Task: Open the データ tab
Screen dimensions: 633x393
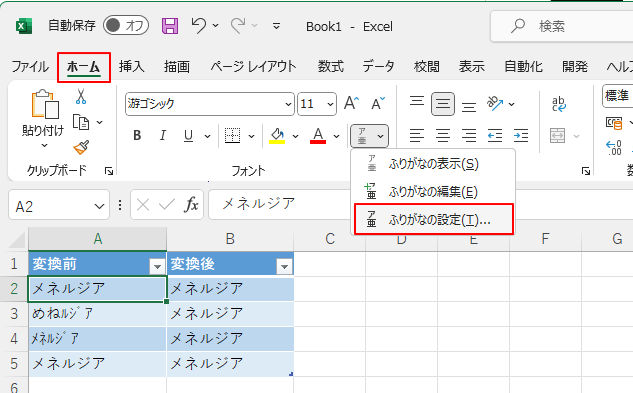Action: tap(378, 67)
